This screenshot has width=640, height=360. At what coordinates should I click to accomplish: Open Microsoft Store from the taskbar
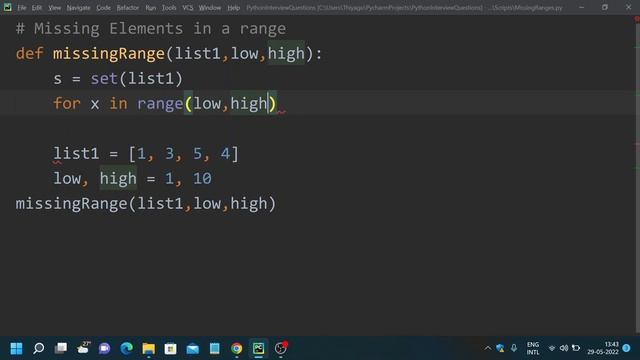tap(171, 348)
